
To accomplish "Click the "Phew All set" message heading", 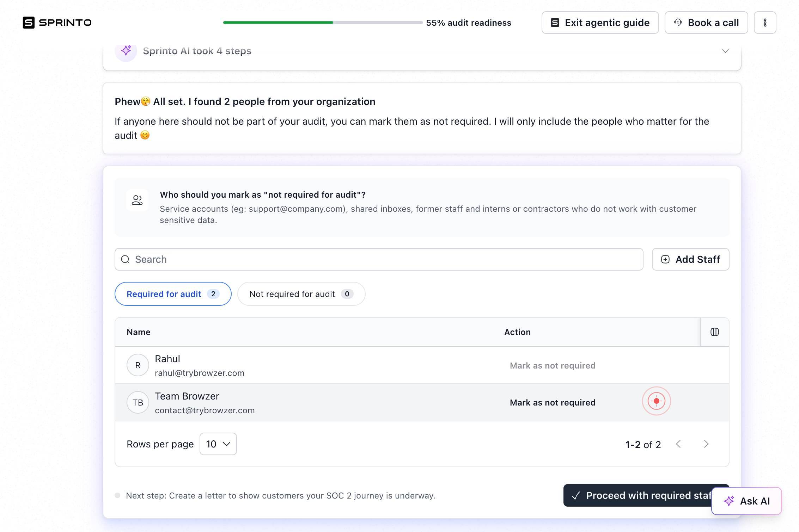I will tap(245, 101).
